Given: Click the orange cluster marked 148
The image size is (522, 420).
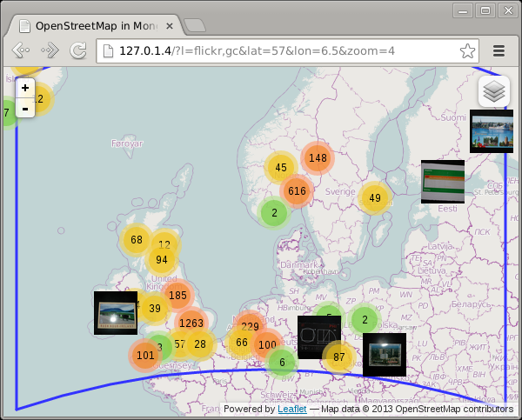Looking at the screenshot, I should coord(318,157).
